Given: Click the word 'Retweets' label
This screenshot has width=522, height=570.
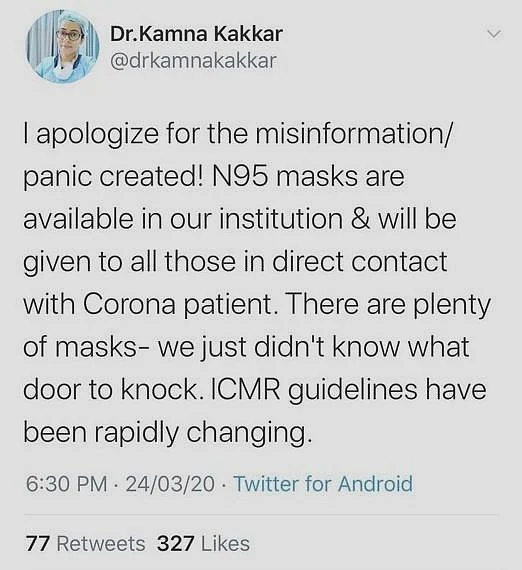Looking at the screenshot, I should 101,544.
